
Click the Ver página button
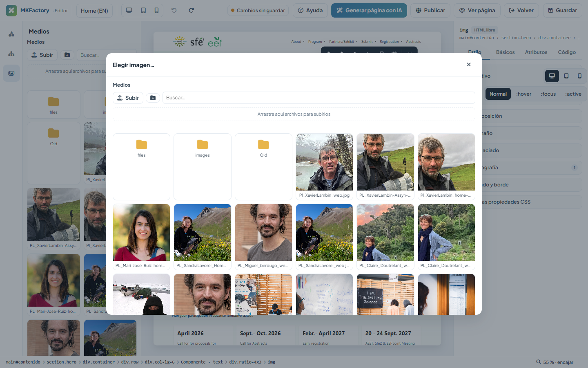tap(477, 11)
